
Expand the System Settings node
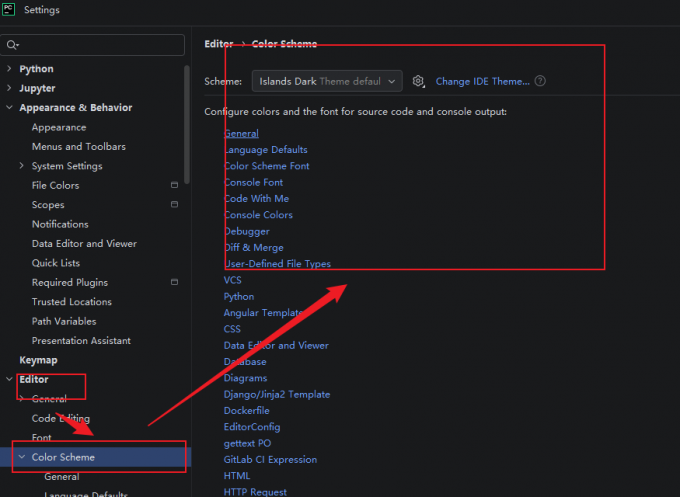[21, 166]
